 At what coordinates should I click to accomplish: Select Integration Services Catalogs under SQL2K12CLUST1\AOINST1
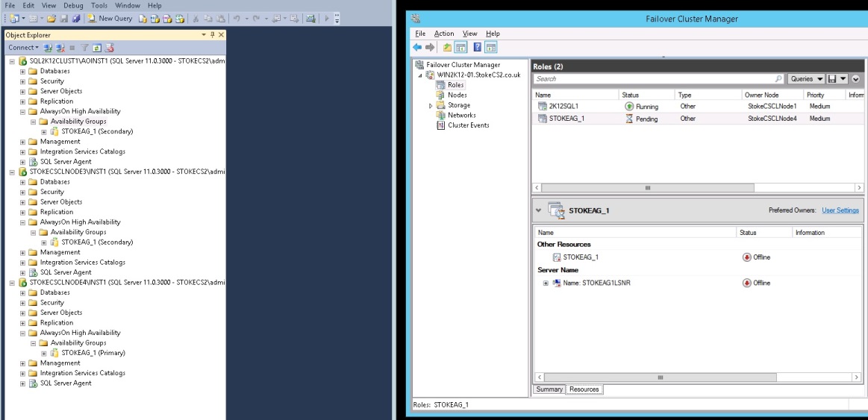[x=83, y=151]
